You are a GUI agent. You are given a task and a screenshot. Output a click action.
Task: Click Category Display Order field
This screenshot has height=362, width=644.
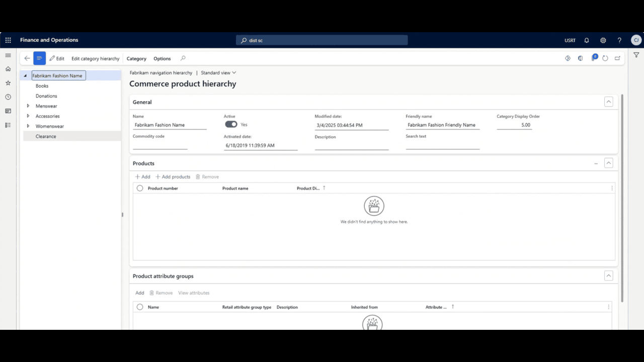tap(514, 125)
